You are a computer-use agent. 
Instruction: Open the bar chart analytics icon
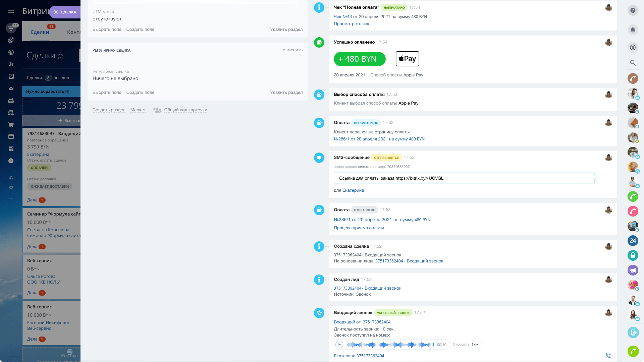click(11, 64)
